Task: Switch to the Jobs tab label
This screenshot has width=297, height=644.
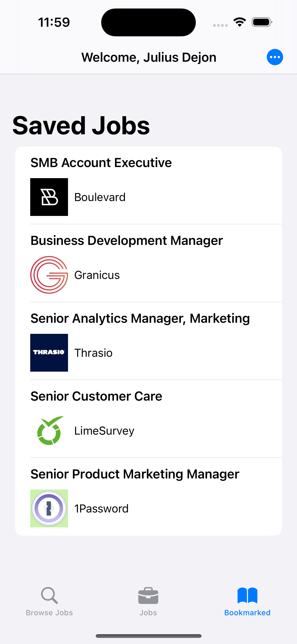Action: coord(148,613)
